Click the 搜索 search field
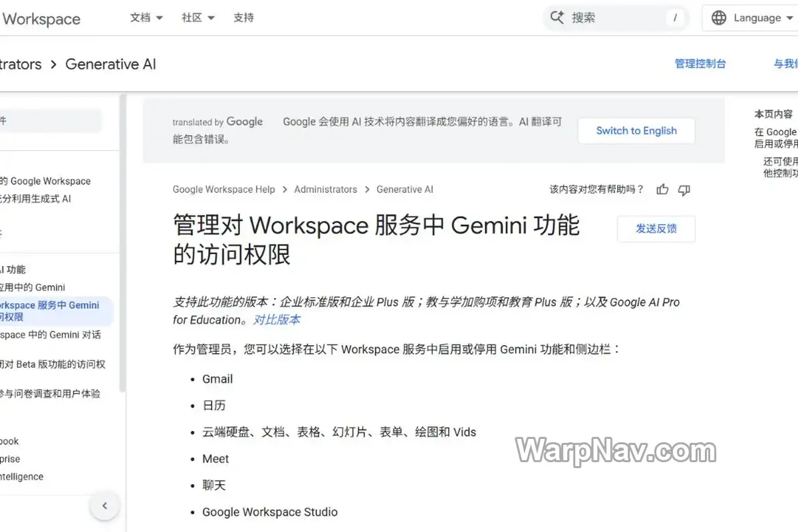This screenshot has width=798, height=532. 616,18
